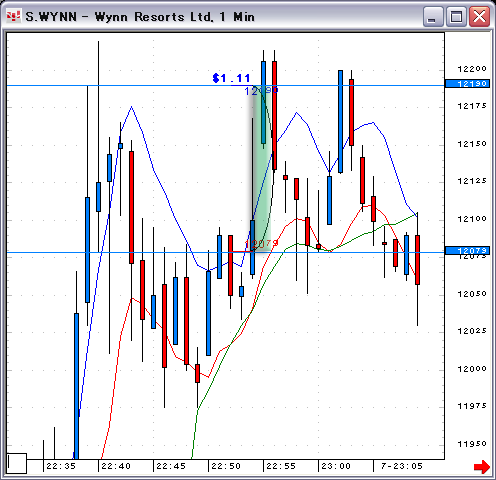Click the chart app icon in title bar
496x480 pixels.
pyautogui.click(x=13, y=16)
